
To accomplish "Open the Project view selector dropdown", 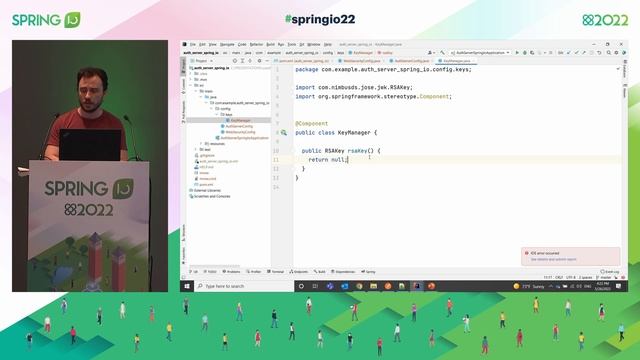I will pyautogui.click(x=202, y=61).
